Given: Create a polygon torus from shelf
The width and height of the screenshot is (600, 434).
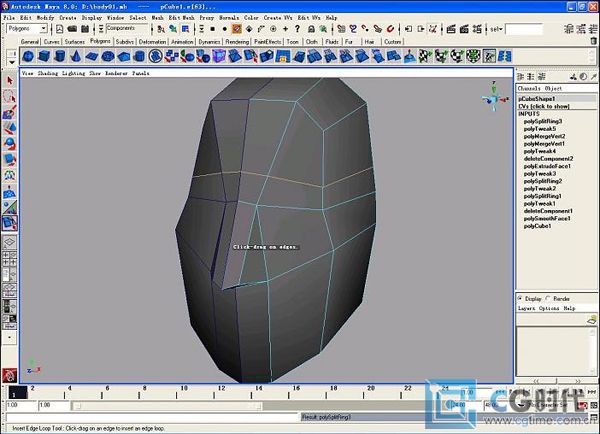Looking at the screenshot, I should pyautogui.click(x=108, y=57).
